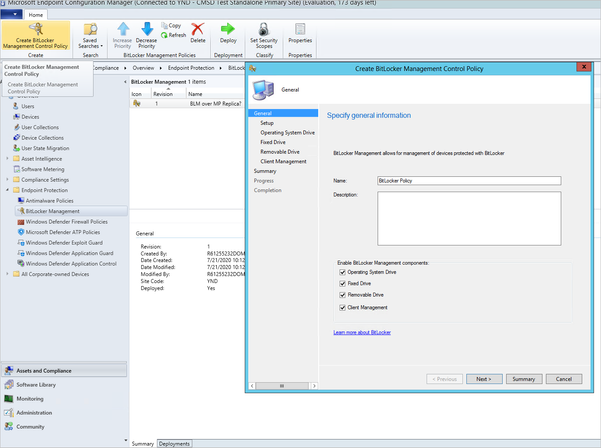Go to Removable Drive wizard page
Viewport: 601px width, 448px height.
coord(280,152)
